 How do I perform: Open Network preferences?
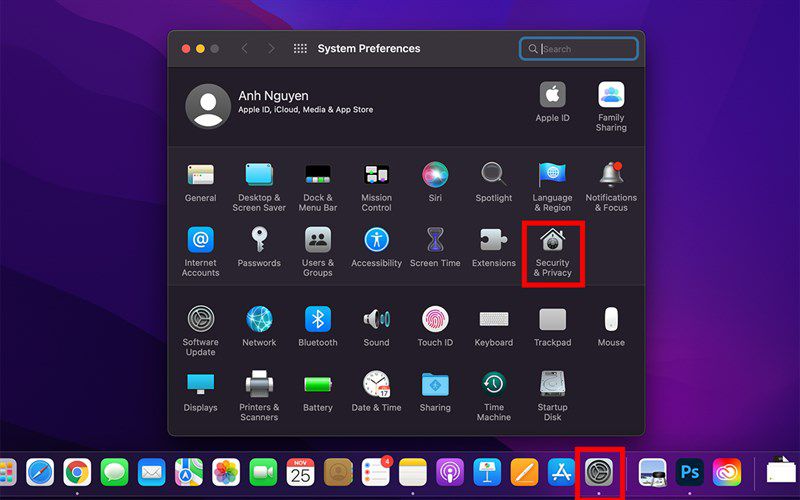(x=259, y=327)
